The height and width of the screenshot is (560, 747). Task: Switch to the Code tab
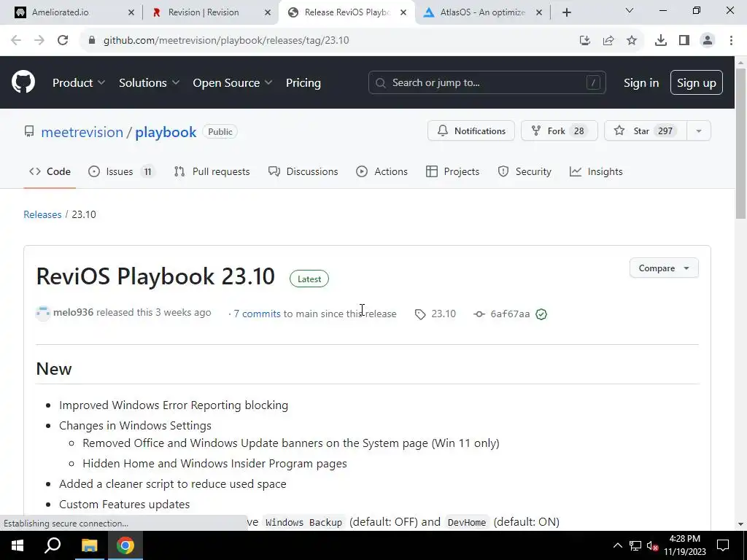click(50, 171)
